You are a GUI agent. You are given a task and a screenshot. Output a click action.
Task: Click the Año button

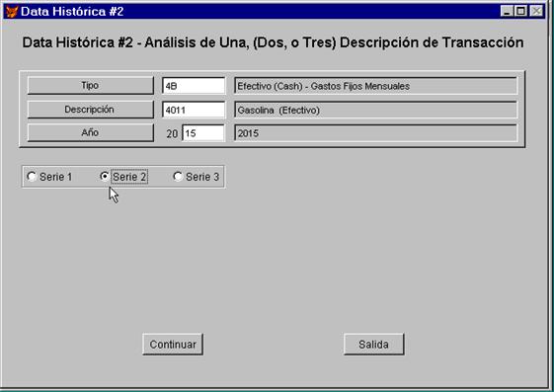(91, 132)
